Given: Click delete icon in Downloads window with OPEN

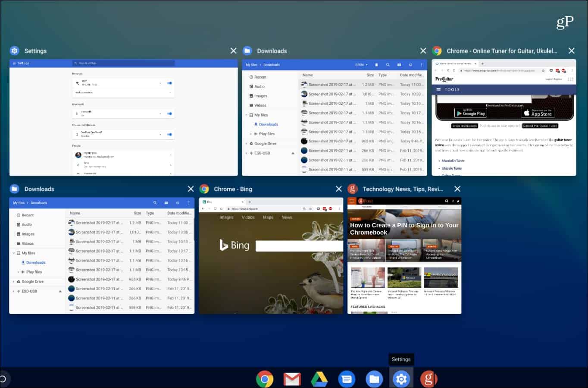Looking at the screenshot, I should (376, 65).
